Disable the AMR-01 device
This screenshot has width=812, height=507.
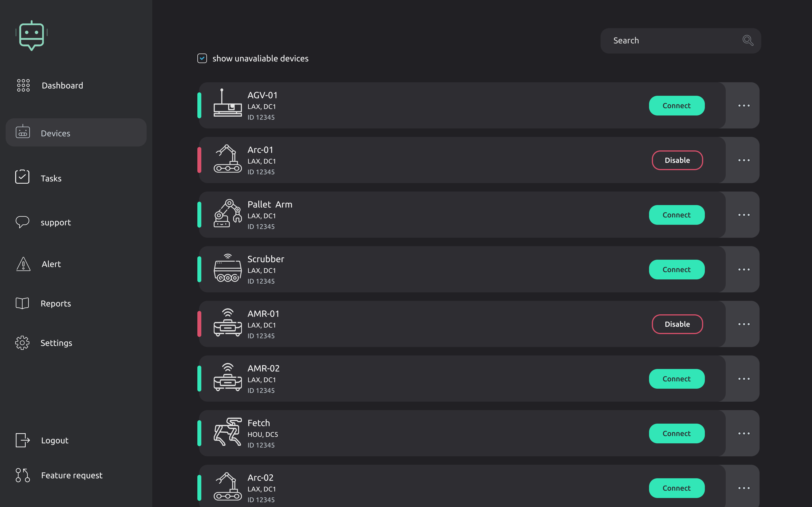pos(677,324)
